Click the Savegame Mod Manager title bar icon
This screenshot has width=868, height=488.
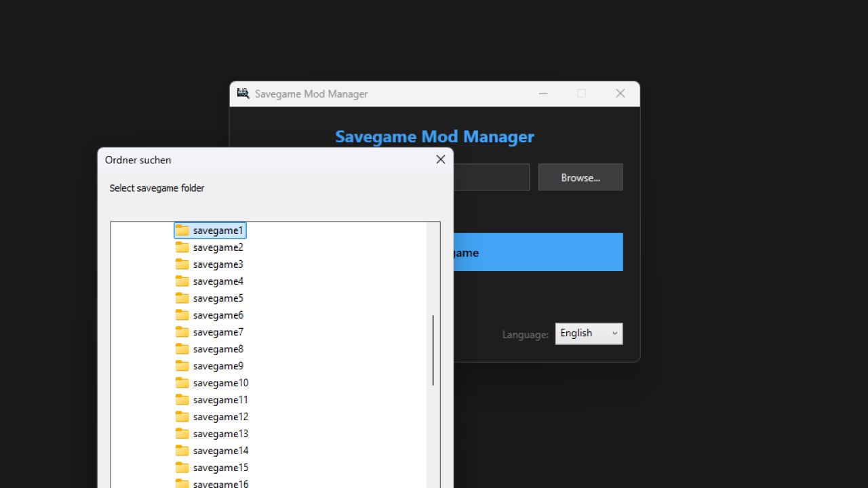pyautogui.click(x=243, y=94)
